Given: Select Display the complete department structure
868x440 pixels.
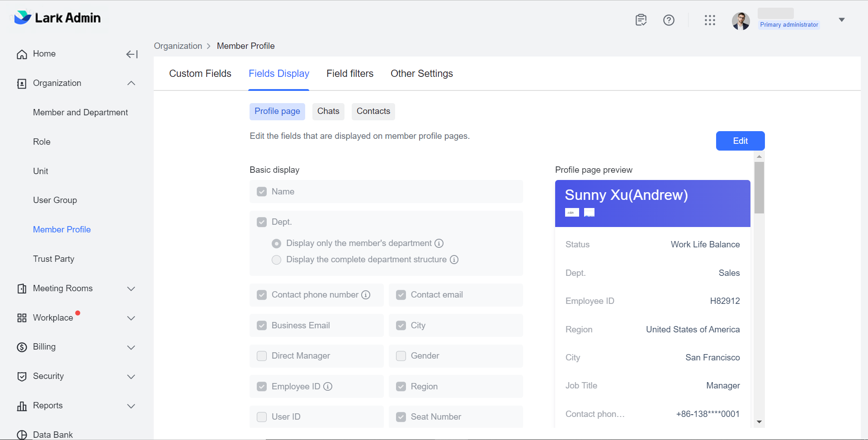Looking at the screenshot, I should (277, 260).
